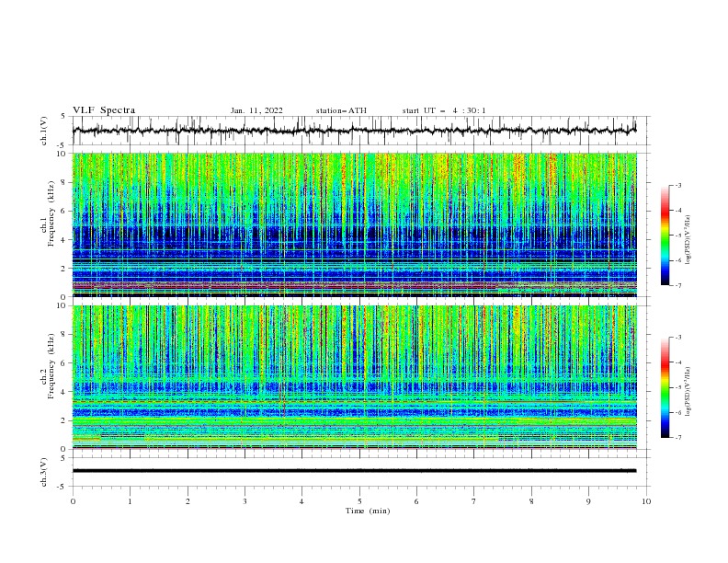Click the ch.1 voltage waveform trace
The width and height of the screenshot is (728, 563).
pyautogui.click(x=354, y=131)
